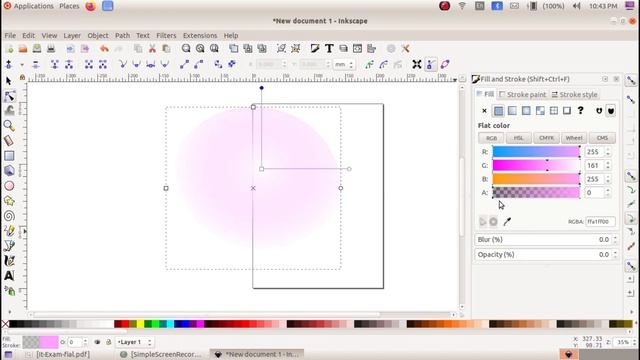Select the Selector arrow tool

9,81
